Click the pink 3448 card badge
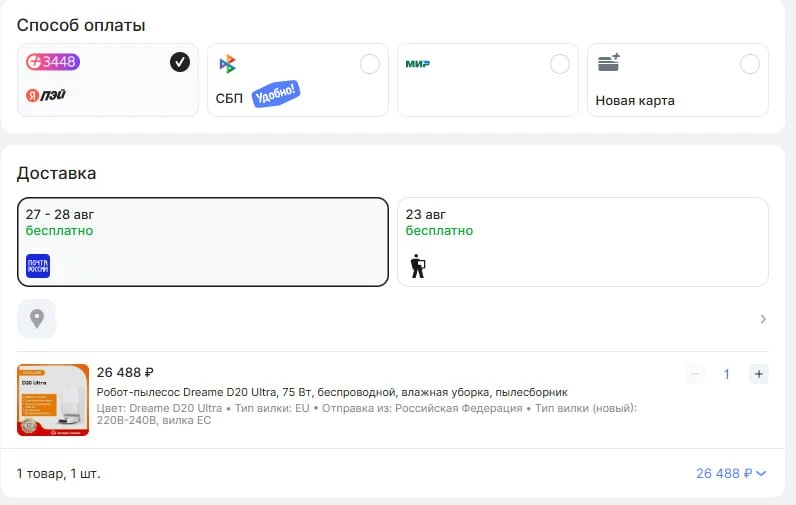This screenshot has height=505, width=796. point(53,62)
